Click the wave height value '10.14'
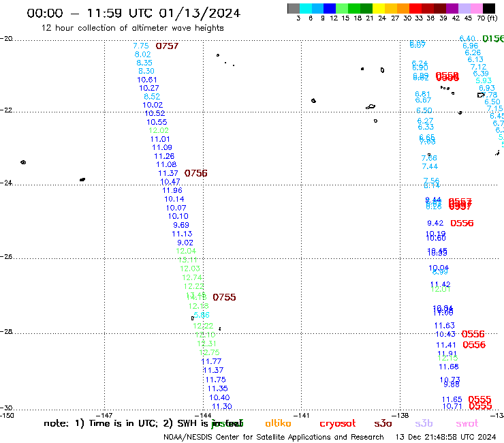Image resolution: width=504 pixels, height=443 pixels. 174,199
